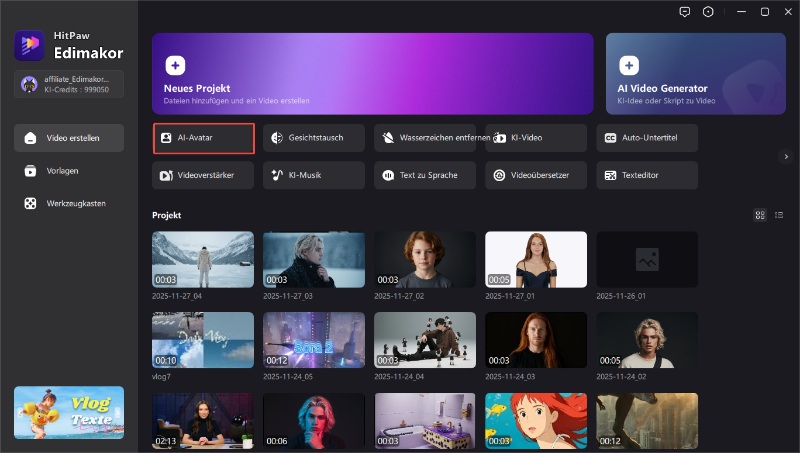Click the KI-Video camera icon
The height and width of the screenshot is (453, 800).
pyautogui.click(x=499, y=138)
